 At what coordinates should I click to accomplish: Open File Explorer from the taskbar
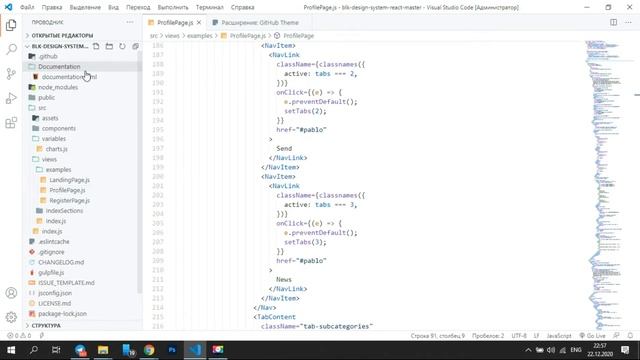pos(103,350)
